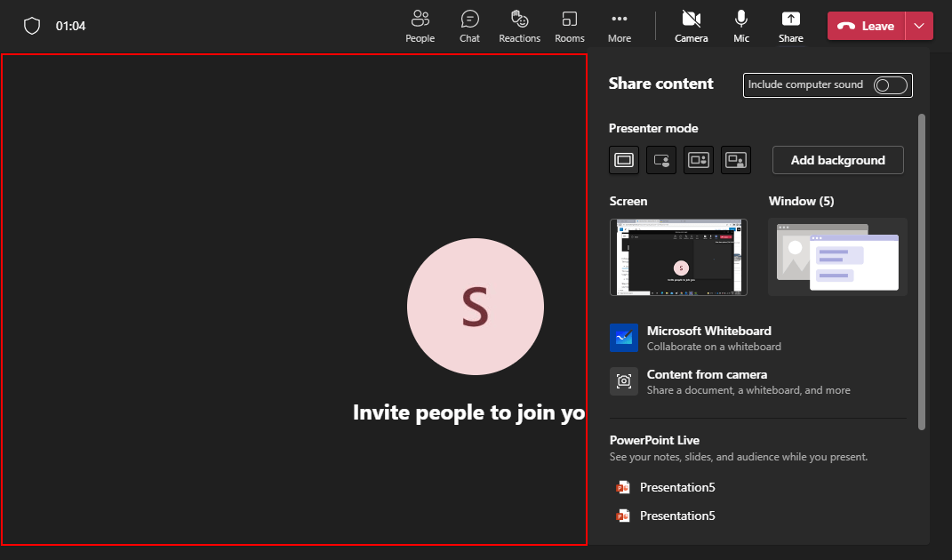Enable Include computer sound

click(x=888, y=85)
